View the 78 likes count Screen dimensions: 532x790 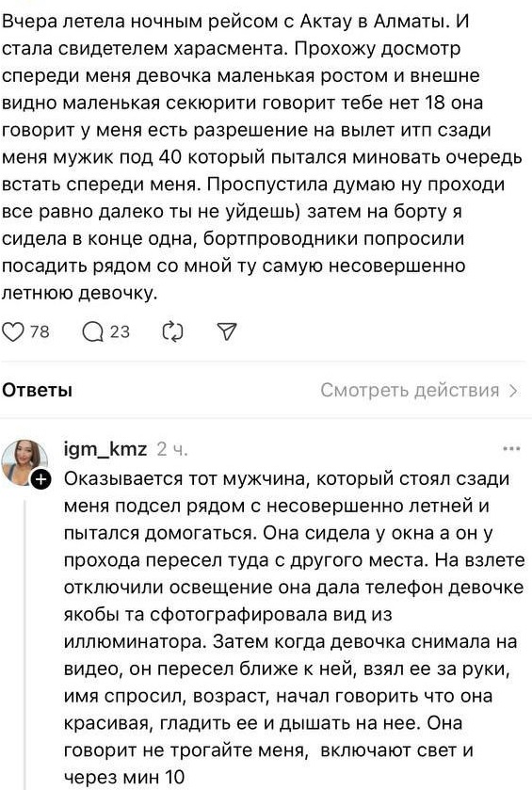(40, 332)
